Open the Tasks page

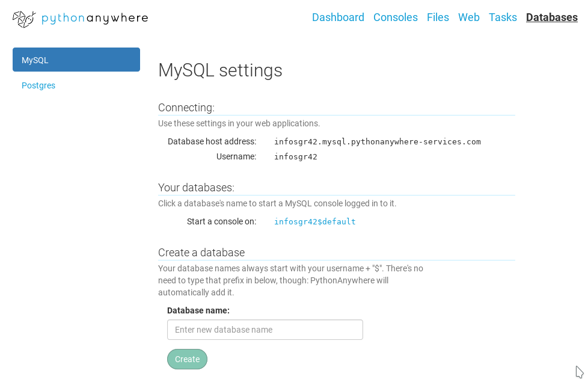pyautogui.click(x=503, y=17)
